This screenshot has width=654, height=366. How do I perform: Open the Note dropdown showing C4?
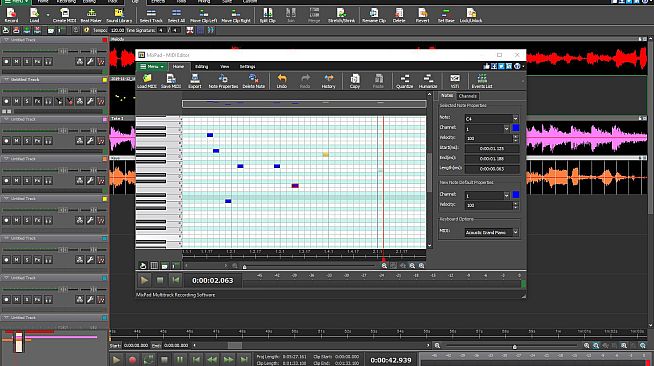[x=516, y=118]
